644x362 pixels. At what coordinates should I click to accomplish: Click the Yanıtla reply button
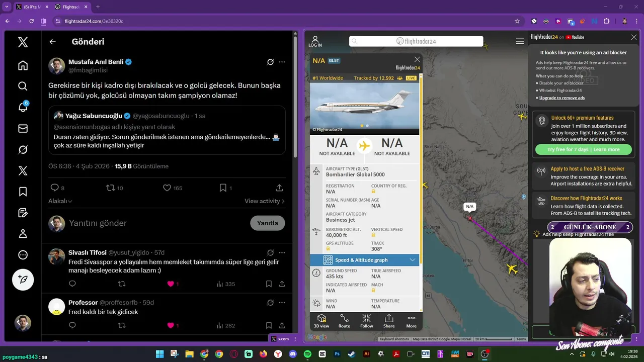pyautogui.click(x=268, y=223)
